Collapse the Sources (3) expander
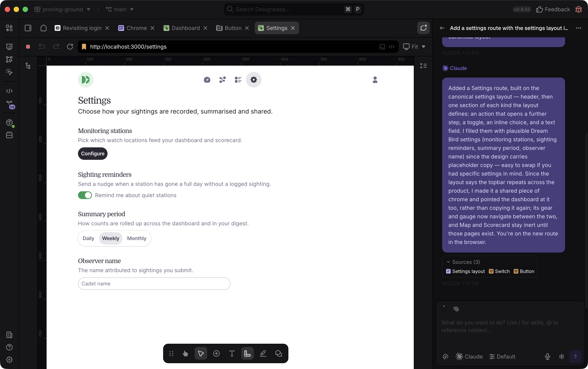 [x=463, y=262]
